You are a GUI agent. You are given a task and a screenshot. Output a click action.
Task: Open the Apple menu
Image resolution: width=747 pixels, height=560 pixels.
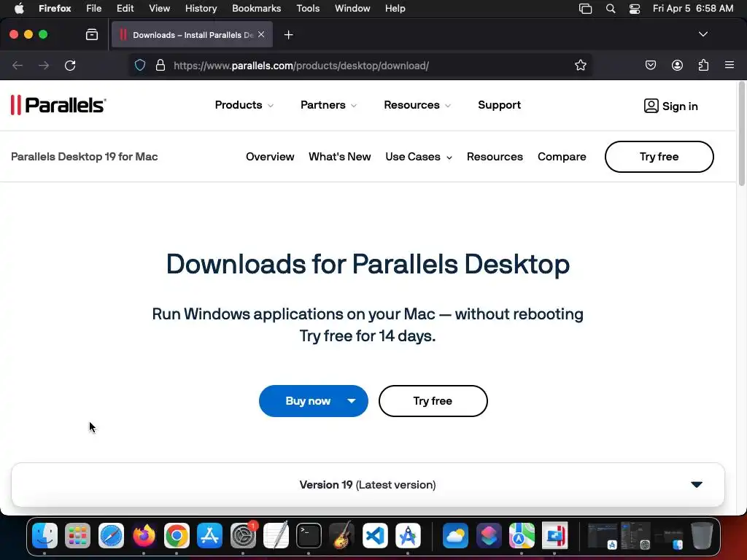coord(19,8)
